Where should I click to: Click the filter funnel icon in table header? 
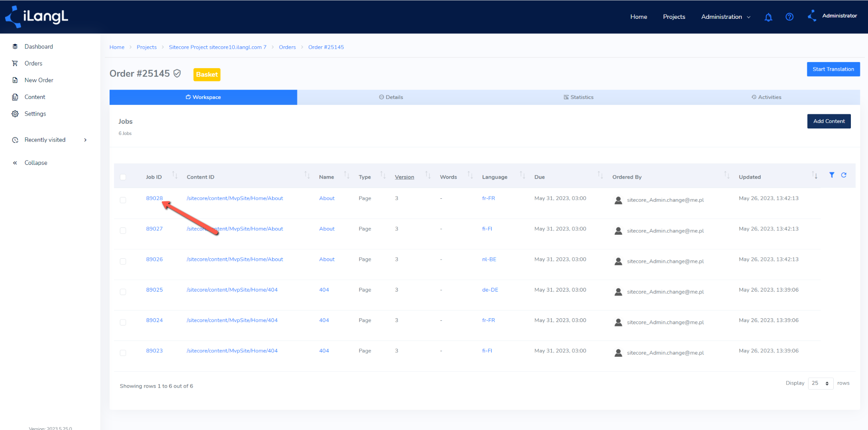[832, 175]
